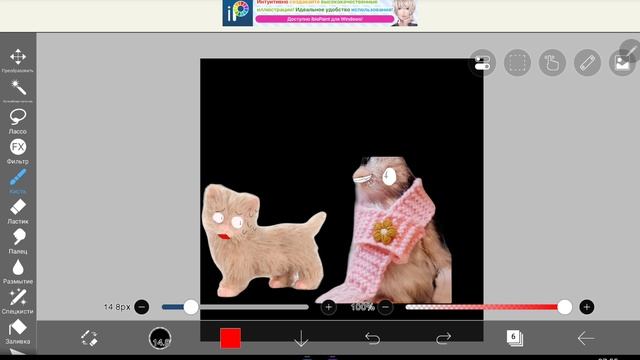The width and height of the screenshot is (640, 360).
Task: Click the brush thickness slider handle
Action: coord(191,307)
